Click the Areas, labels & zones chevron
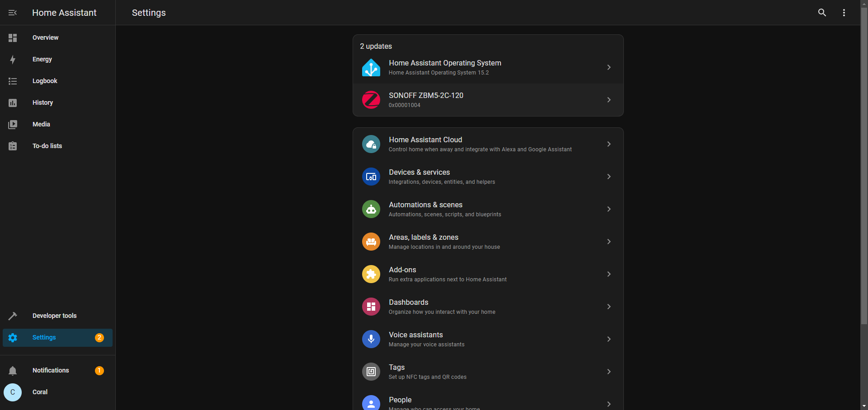 (609, 242)
